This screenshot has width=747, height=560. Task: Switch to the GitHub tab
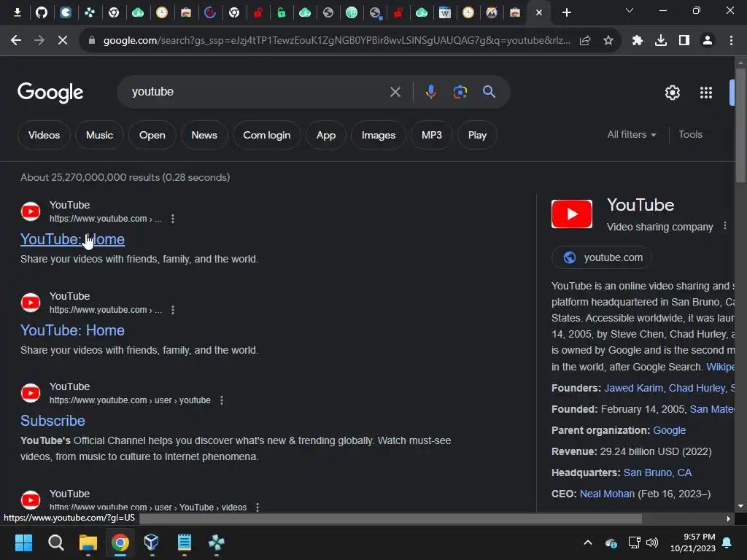pos(42,12)
